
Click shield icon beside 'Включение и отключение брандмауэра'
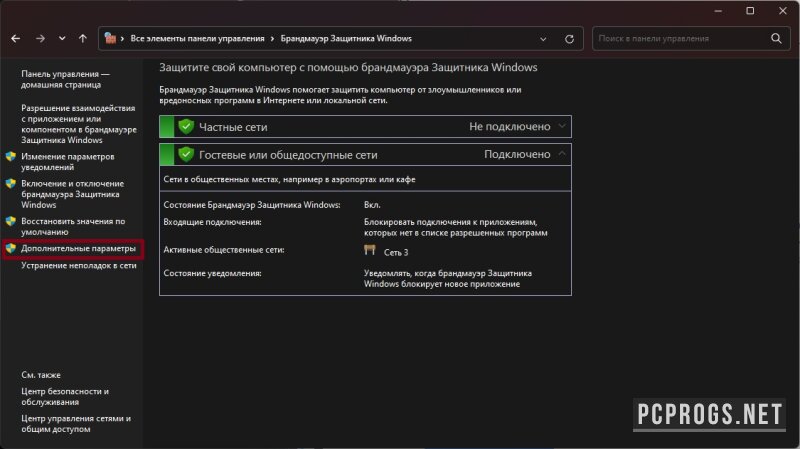tap(11, 184)
